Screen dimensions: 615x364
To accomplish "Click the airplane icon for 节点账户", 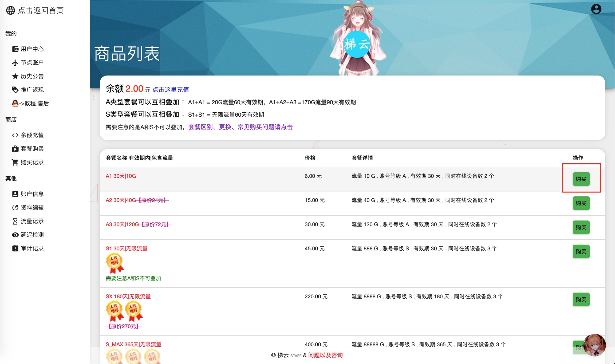I will [x=15, y=63].
